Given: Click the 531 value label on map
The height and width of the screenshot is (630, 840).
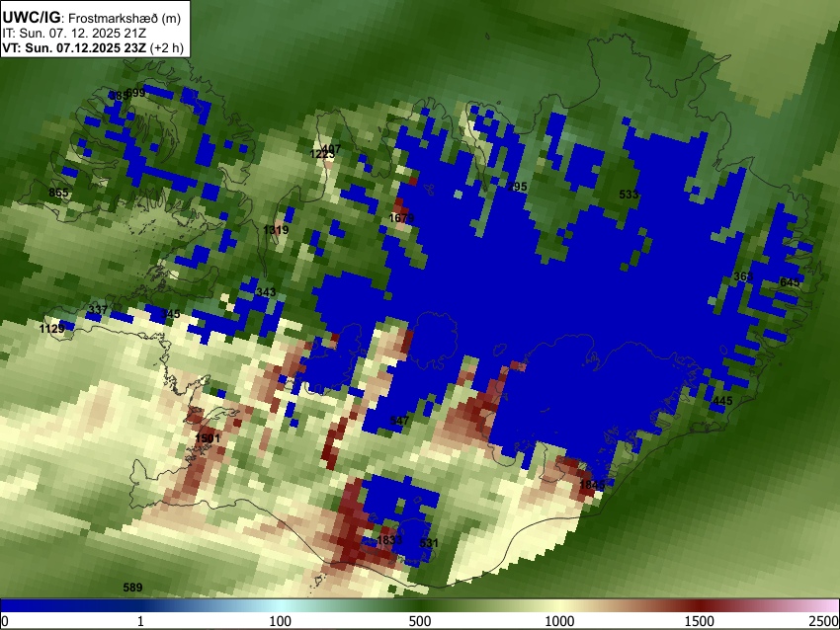Looking at the screenshot, I should coord(429,543).
